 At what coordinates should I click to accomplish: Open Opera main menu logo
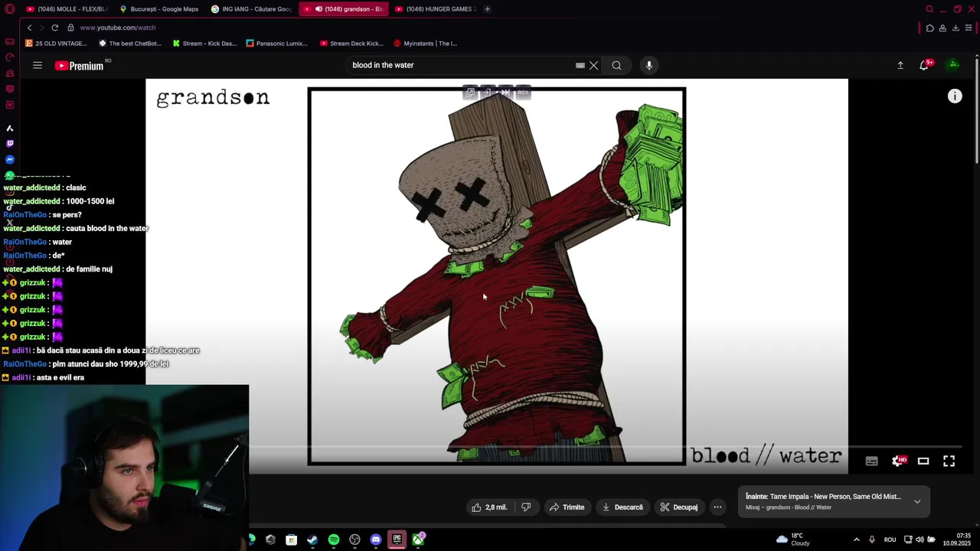point(9,9)
